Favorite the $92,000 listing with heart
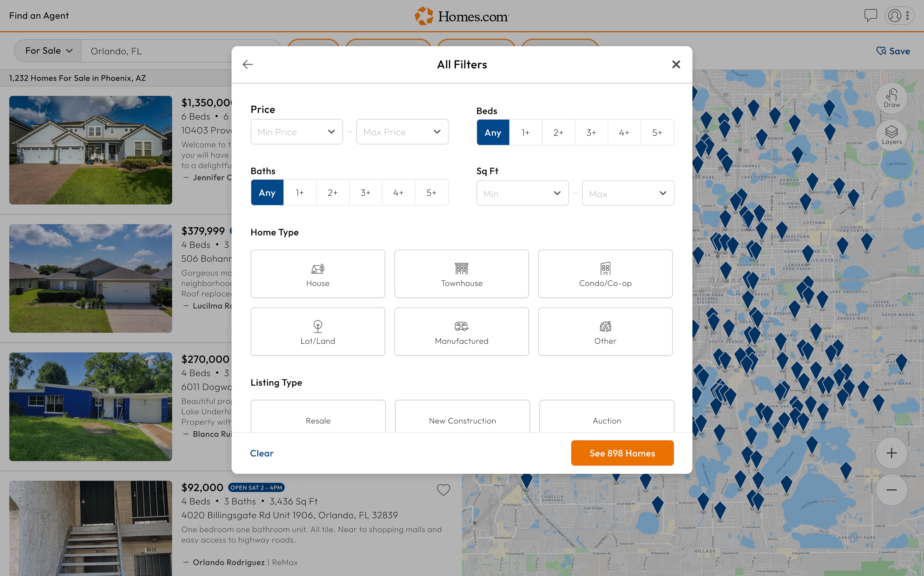This screenshot has width=924, height=576. point(443,489)
